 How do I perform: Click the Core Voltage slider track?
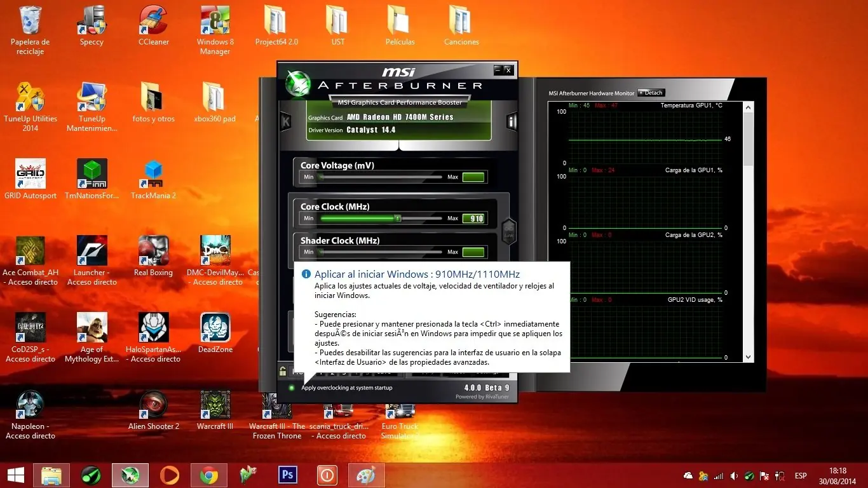coord(380,177)
